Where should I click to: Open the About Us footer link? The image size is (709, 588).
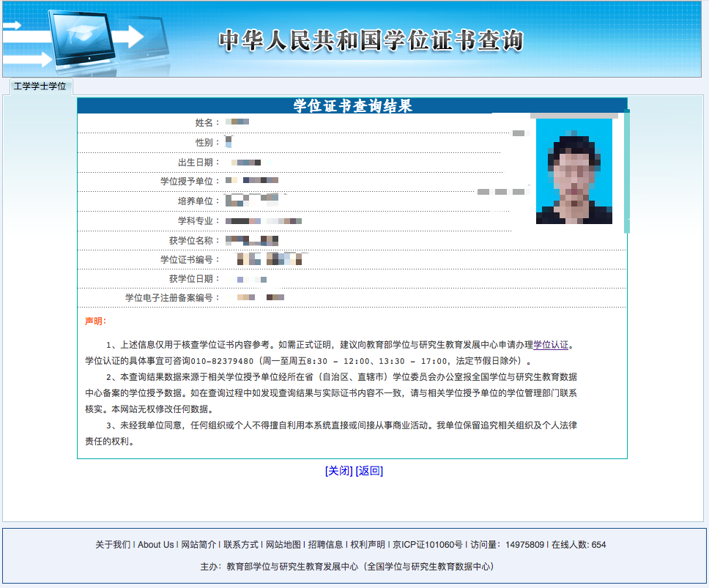[x=155, y=545]
